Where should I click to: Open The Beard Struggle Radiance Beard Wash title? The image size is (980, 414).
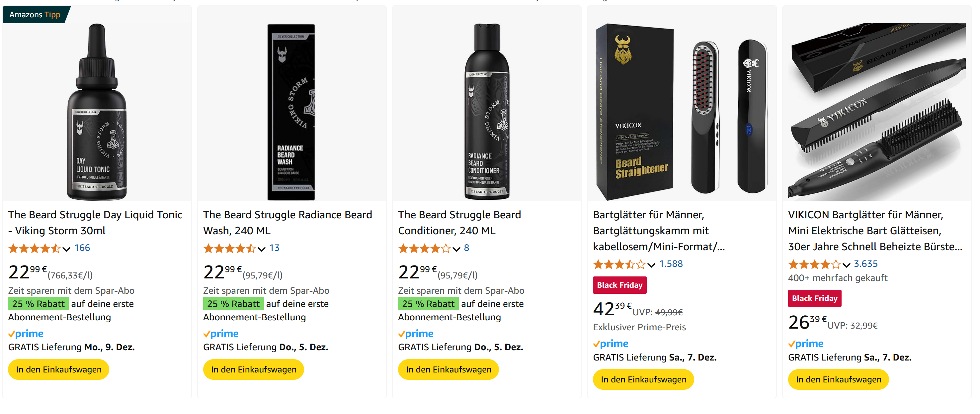287,223
